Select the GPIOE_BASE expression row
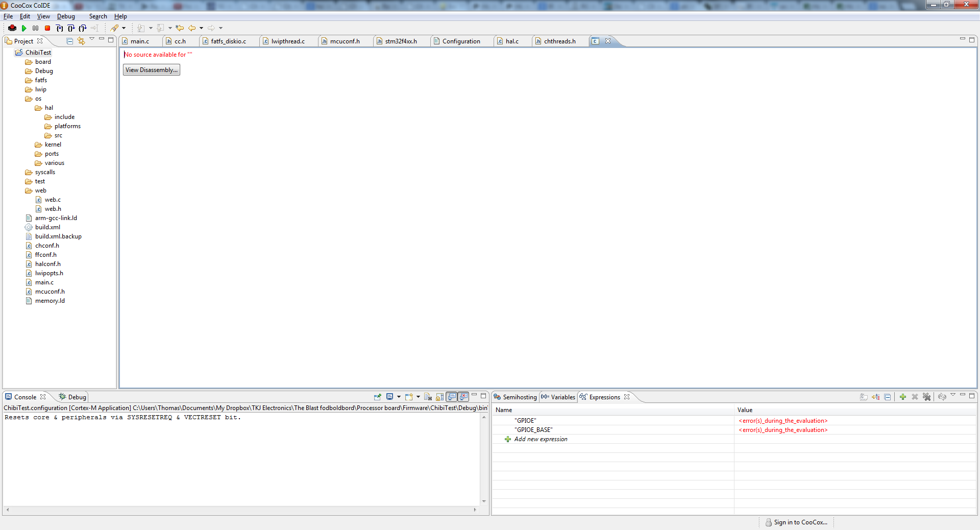 (734, 430)
